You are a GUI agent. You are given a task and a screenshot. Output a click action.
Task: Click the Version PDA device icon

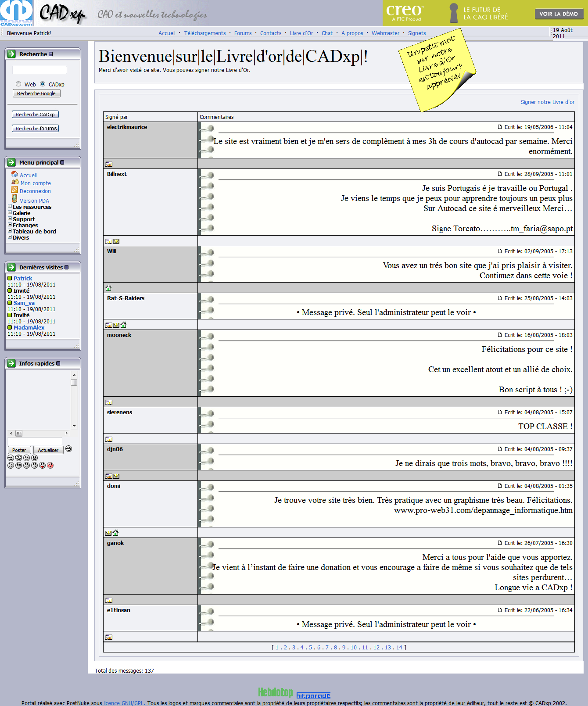14,199
